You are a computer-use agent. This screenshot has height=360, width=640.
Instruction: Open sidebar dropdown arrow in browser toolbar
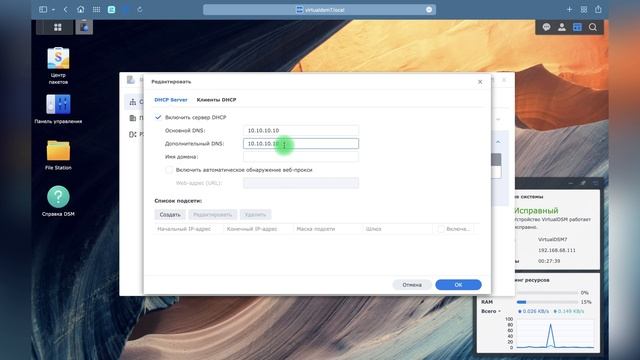point(53,10)
